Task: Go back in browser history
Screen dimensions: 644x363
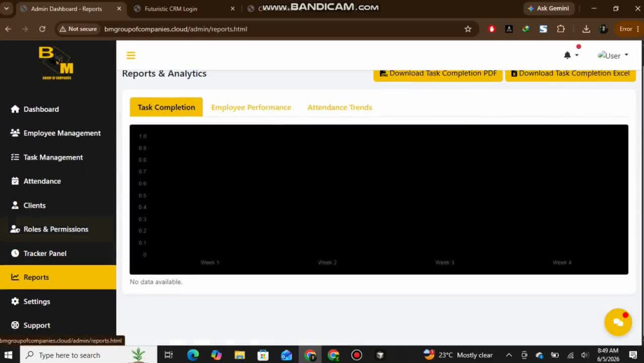Action: coord(8,29)
